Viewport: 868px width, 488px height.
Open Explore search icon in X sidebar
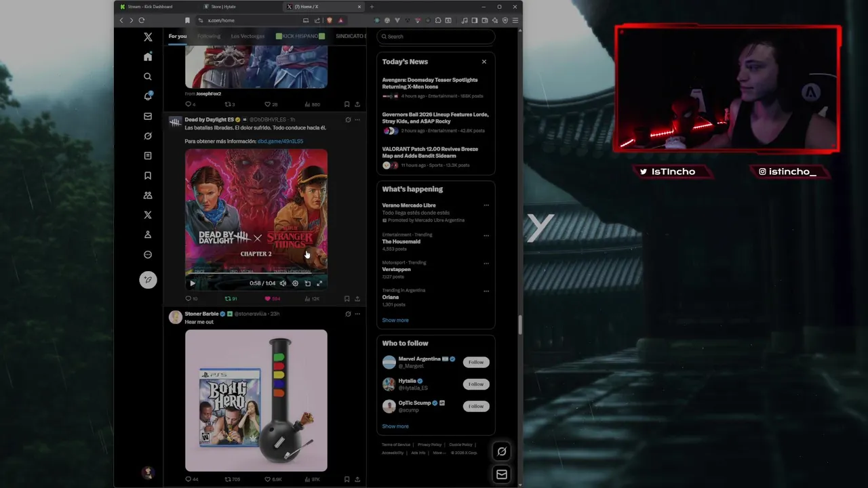pyautogui.click(x=148, y=77)
